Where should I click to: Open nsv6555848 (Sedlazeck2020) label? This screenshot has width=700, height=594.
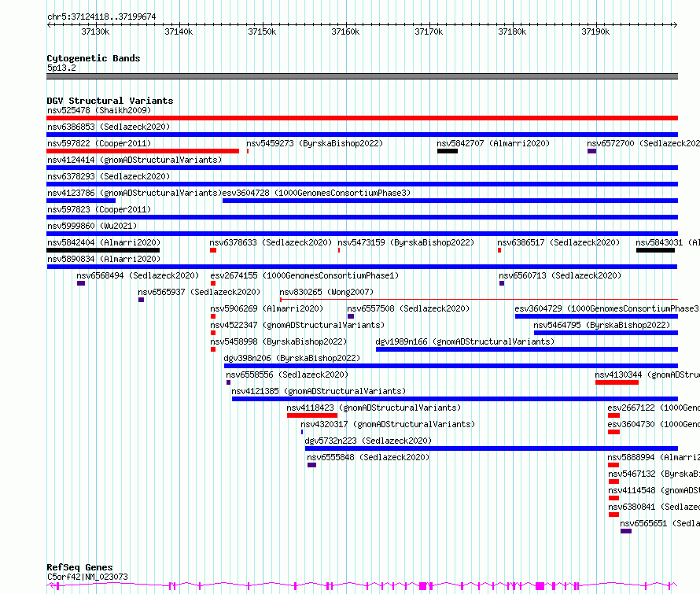point(368,457)
